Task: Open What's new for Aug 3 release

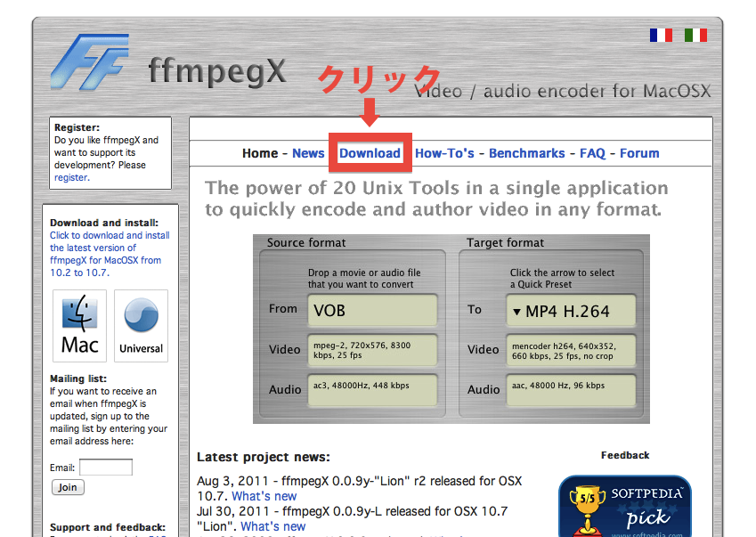Action: 264,496
